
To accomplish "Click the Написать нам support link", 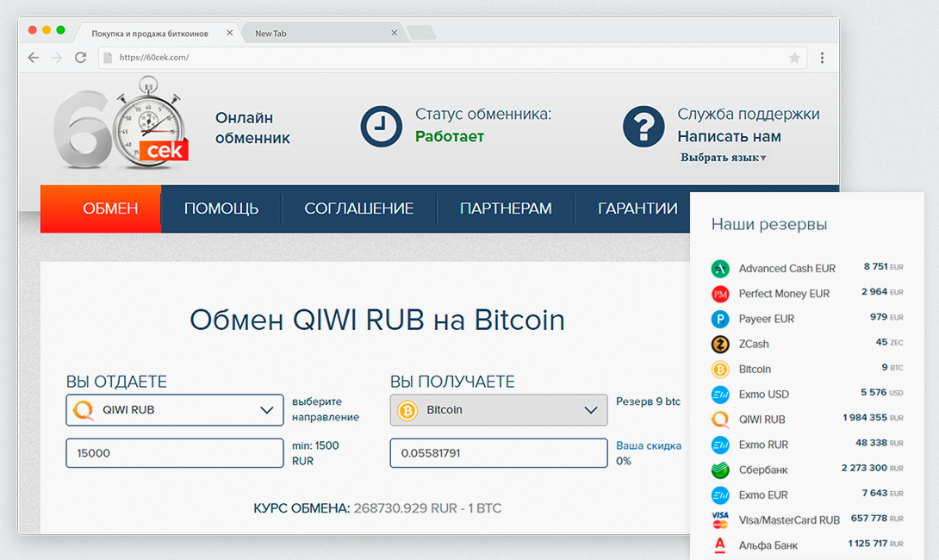I will point(729,137).
